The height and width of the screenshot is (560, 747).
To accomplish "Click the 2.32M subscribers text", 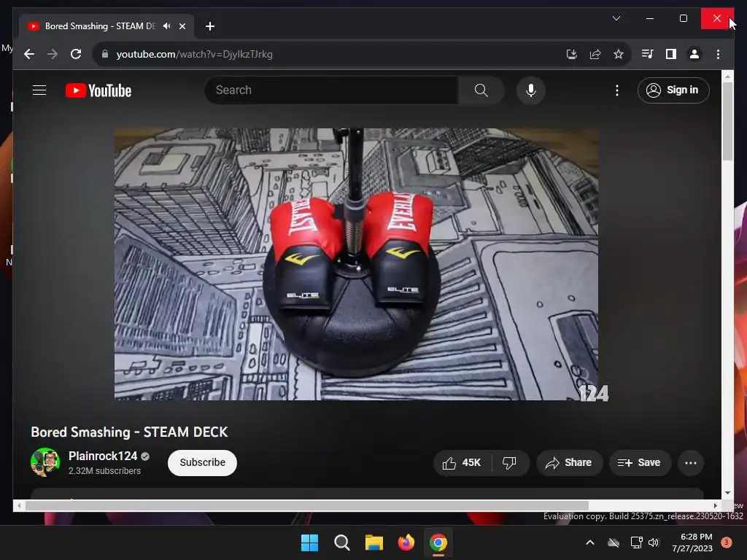I will pyautogui.click(x=104, y=470).
